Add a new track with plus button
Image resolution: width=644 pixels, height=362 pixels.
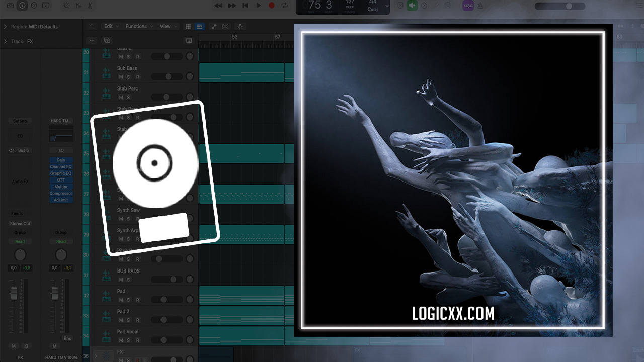pos(92,40)
